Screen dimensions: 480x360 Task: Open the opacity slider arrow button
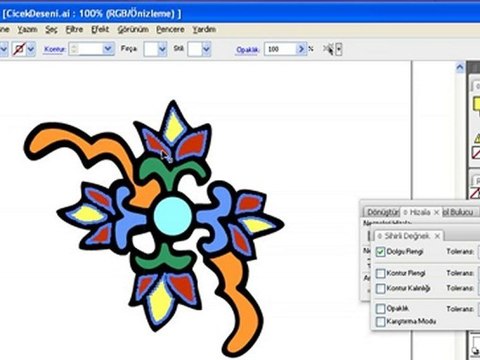pyautogui.click(x=301, y=49)
